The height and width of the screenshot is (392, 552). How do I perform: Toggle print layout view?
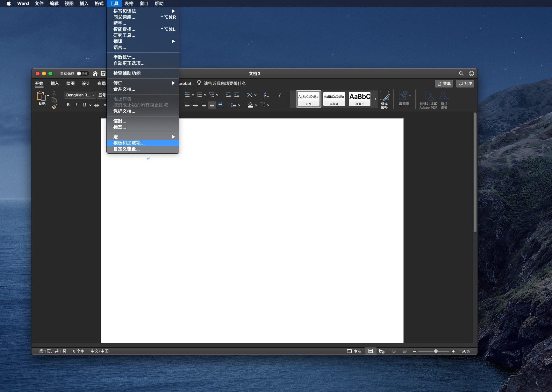point(370,351)
